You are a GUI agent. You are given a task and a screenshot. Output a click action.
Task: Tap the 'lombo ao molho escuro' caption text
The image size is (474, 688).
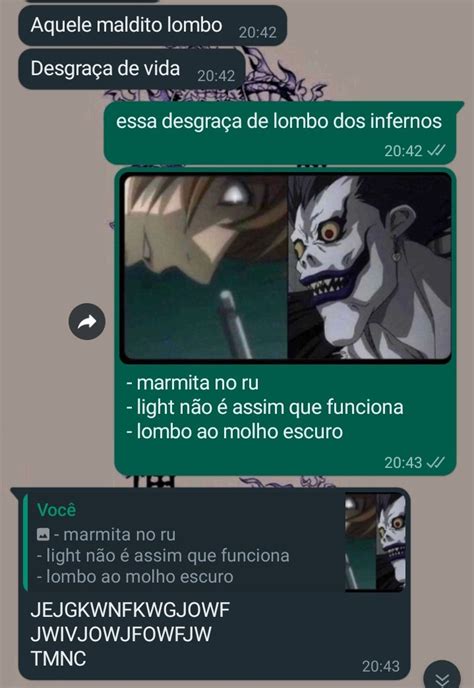pyautogui.click(x=240, y=431)
